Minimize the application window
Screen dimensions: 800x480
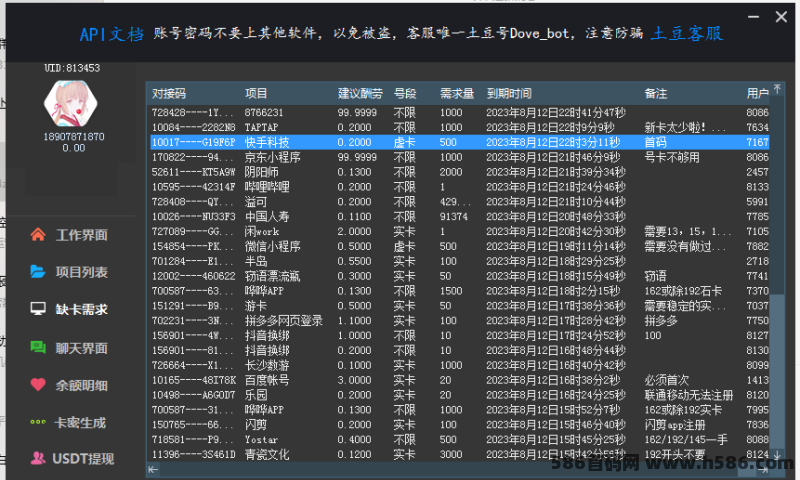[754, 17]
